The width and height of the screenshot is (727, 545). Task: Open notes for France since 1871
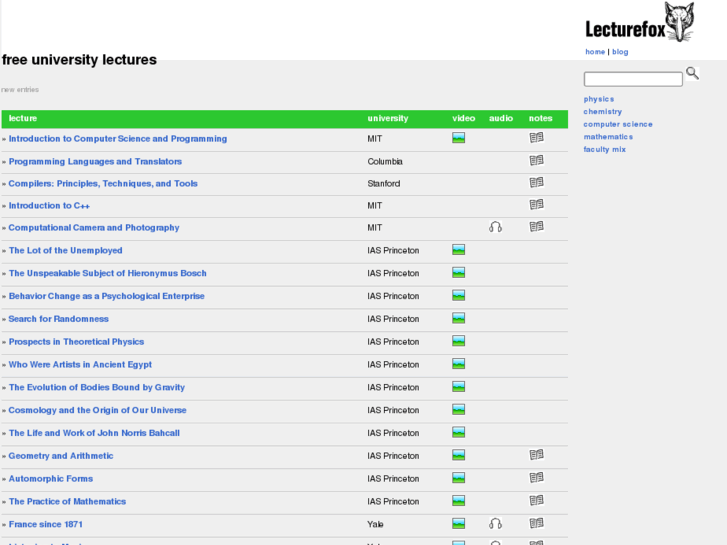tap(536, 523)
